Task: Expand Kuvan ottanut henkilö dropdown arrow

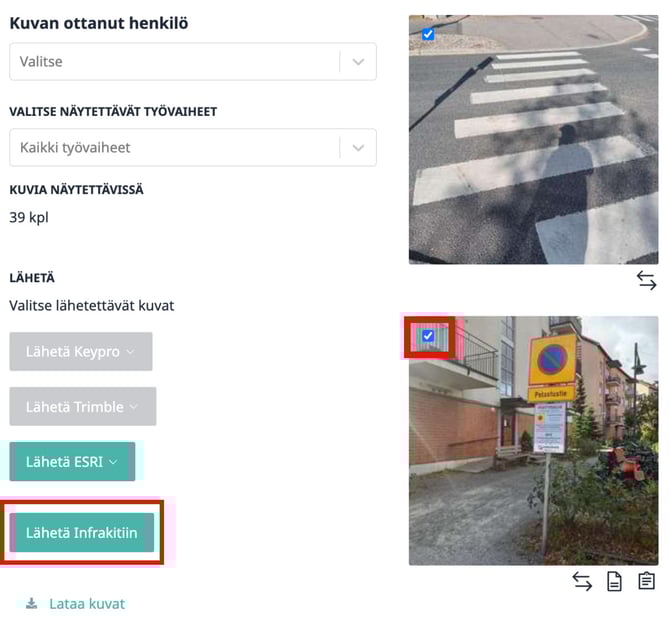Action: point(358,62)
